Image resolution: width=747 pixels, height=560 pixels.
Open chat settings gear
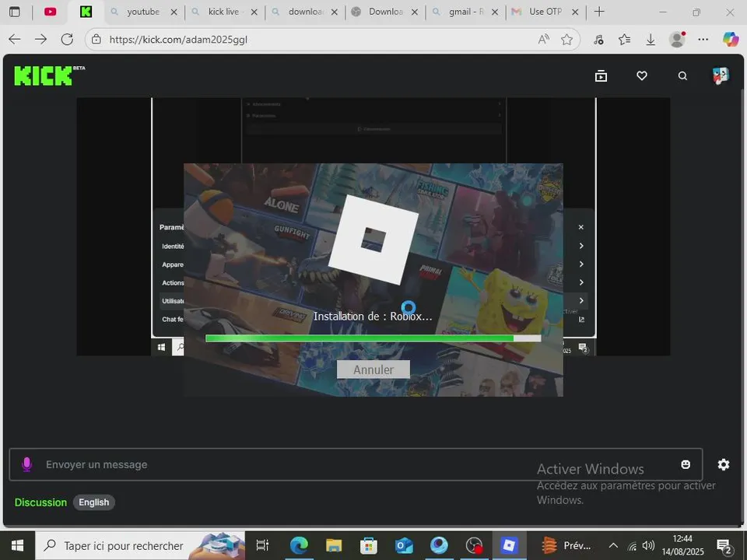[x=723, y=464]
